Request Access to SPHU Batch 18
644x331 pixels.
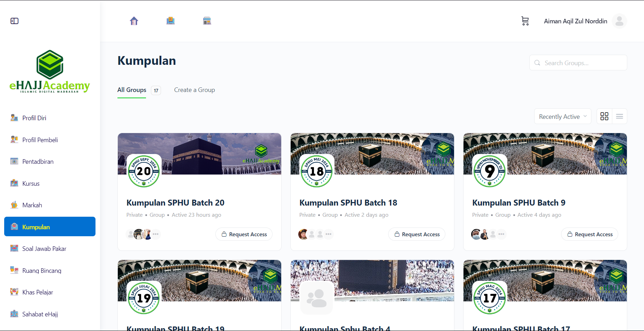[417, 234]
